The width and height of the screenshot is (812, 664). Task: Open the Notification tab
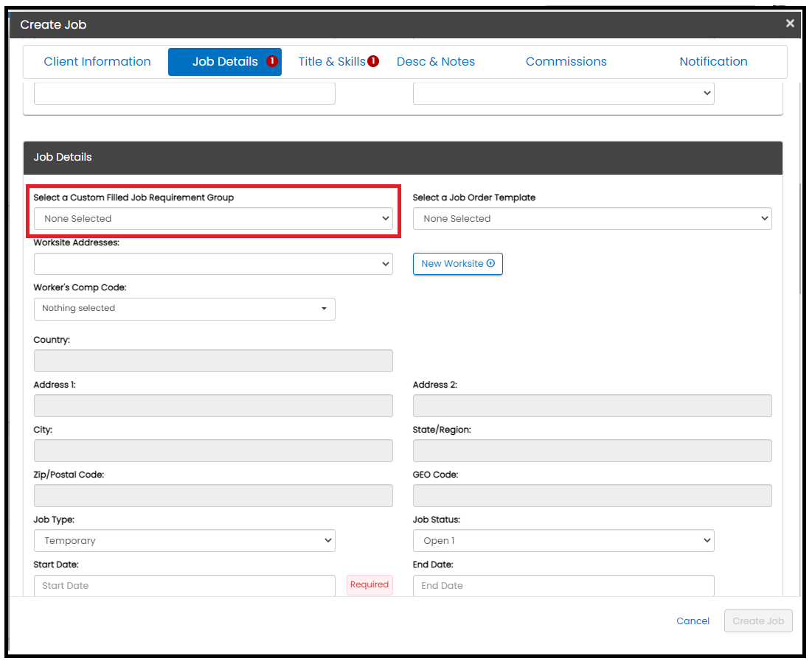(713, 62)
